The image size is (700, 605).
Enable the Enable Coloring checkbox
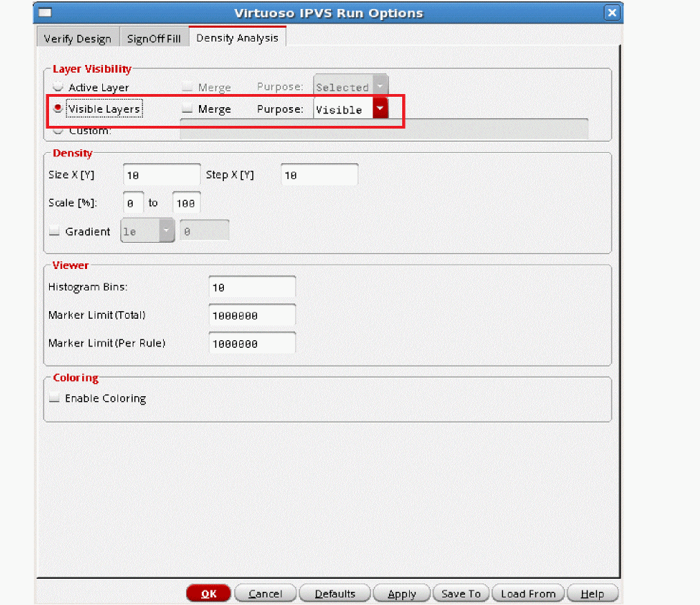55,398
